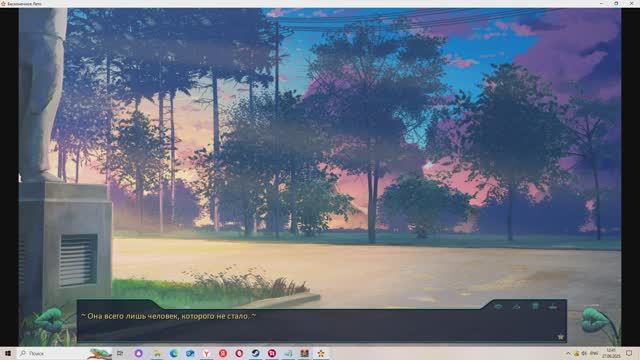Click the pink-red square app taskbar icon
The image size is (640, 360).
(x=272, y=353)
